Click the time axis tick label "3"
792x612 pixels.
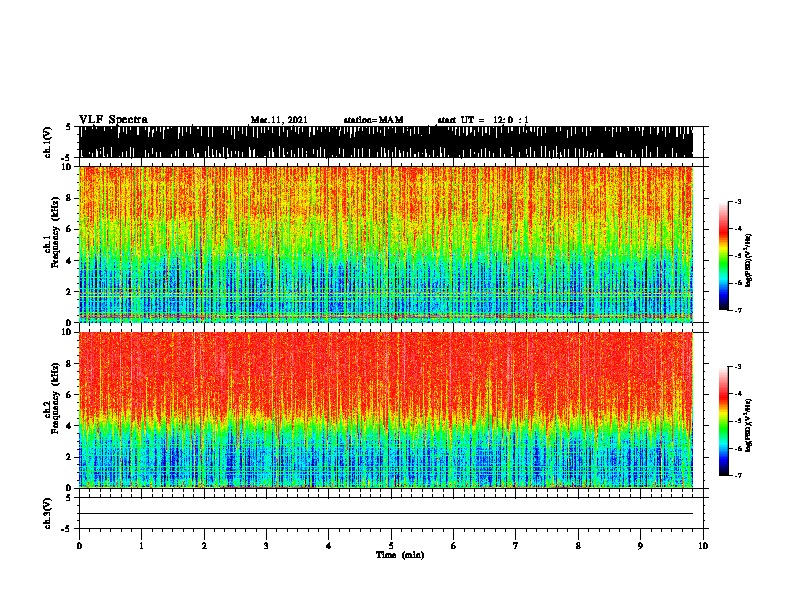pos(266,546)
